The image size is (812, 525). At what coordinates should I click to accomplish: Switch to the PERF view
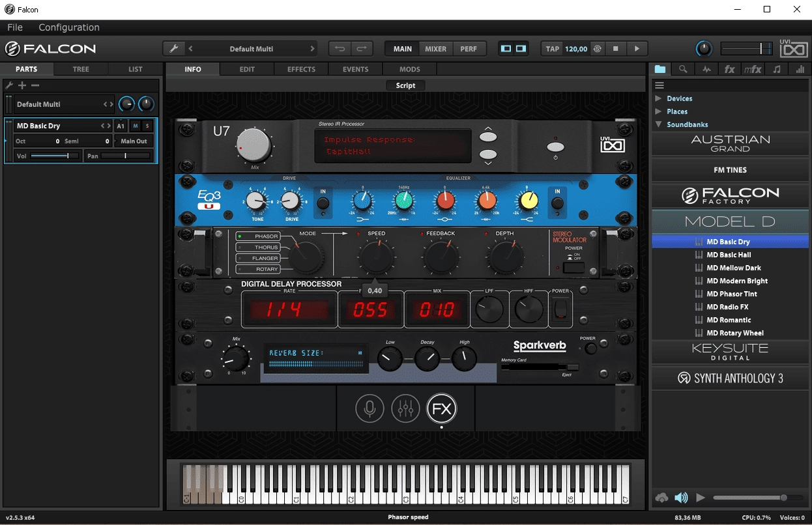point(469,49)
